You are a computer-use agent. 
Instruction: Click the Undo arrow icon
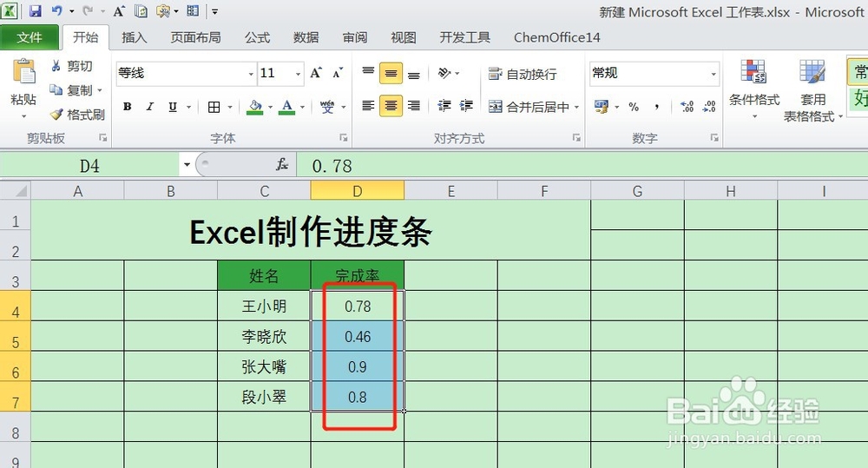point(57,10)
